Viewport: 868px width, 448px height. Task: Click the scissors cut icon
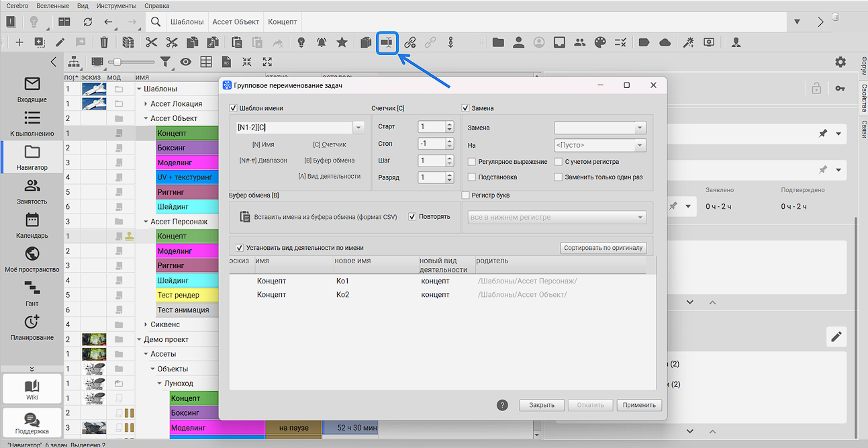click(151, 42)
